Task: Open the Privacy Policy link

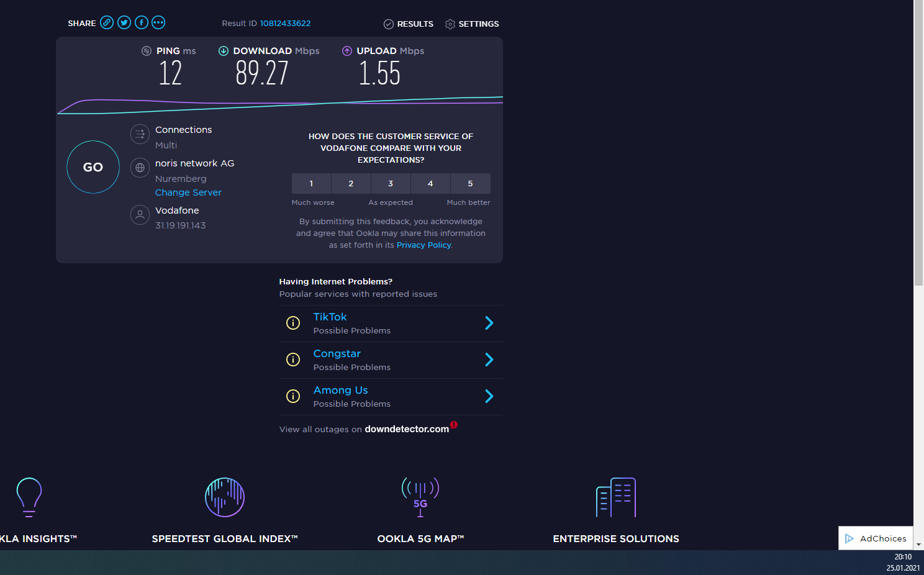Action: click(423, 245)
